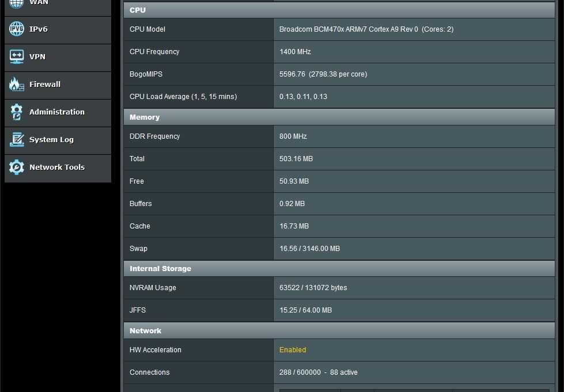Click the Swap label
This screenshot has height=392, width=564.
[x=138, y=249]
